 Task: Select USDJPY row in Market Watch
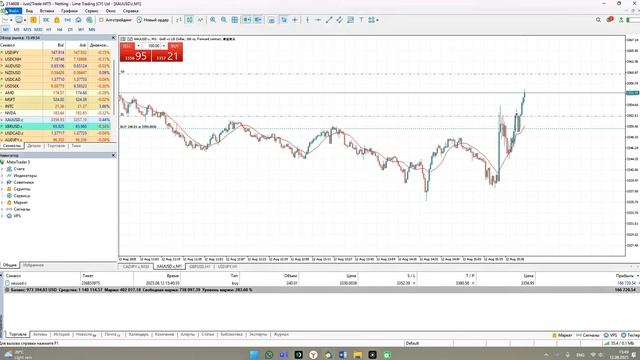tap(56, 52)
